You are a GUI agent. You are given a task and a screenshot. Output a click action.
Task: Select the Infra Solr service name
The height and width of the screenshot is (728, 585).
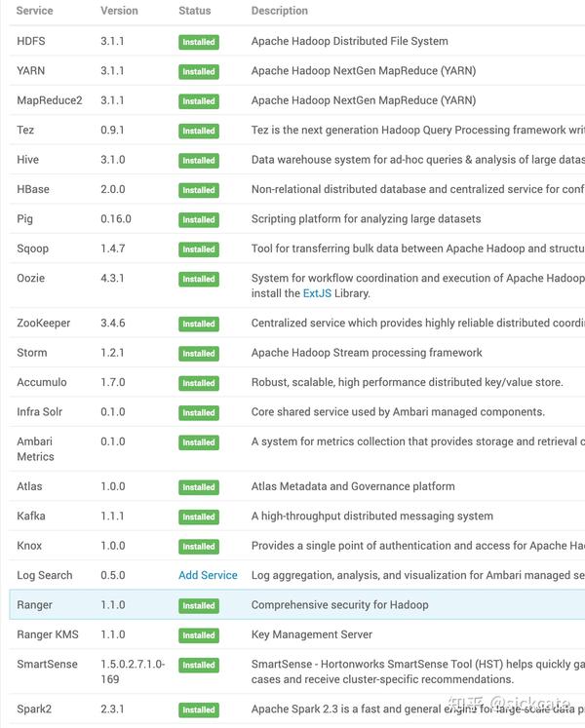40,412
